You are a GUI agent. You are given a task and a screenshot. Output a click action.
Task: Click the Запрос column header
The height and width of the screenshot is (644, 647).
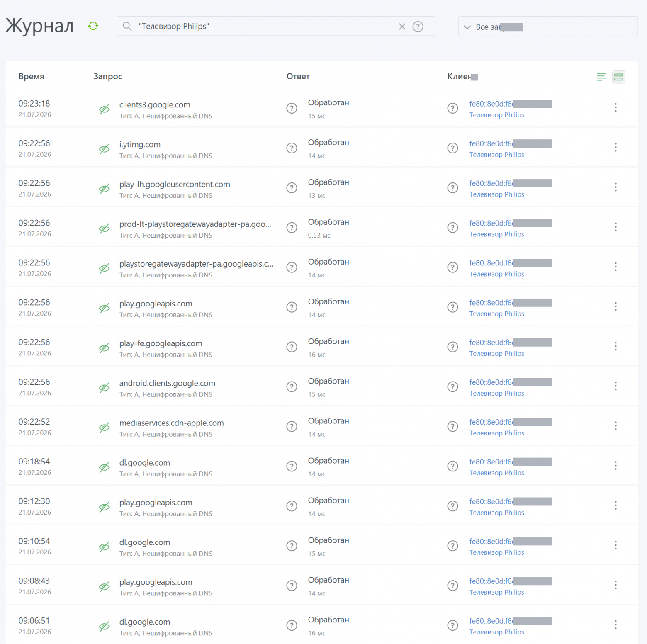[107, 76]
